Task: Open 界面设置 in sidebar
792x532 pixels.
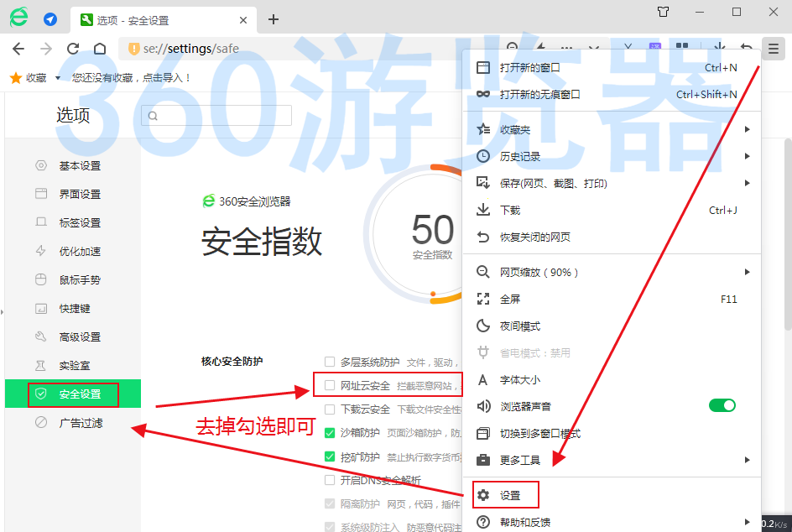Action: tap(73, 194)
